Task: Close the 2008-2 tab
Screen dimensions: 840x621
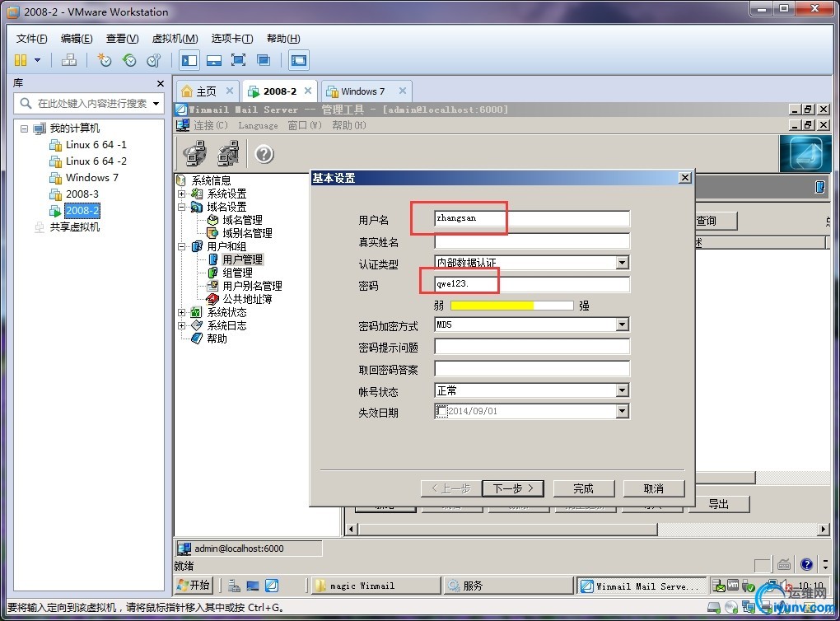Action: pyautogui.click(x=308, y=91)
